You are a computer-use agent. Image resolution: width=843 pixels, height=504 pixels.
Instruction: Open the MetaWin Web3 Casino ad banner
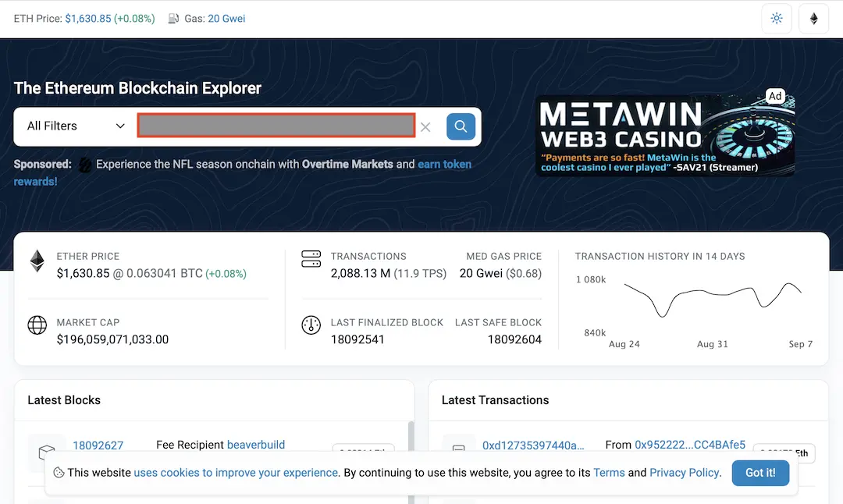coord(665,136)
